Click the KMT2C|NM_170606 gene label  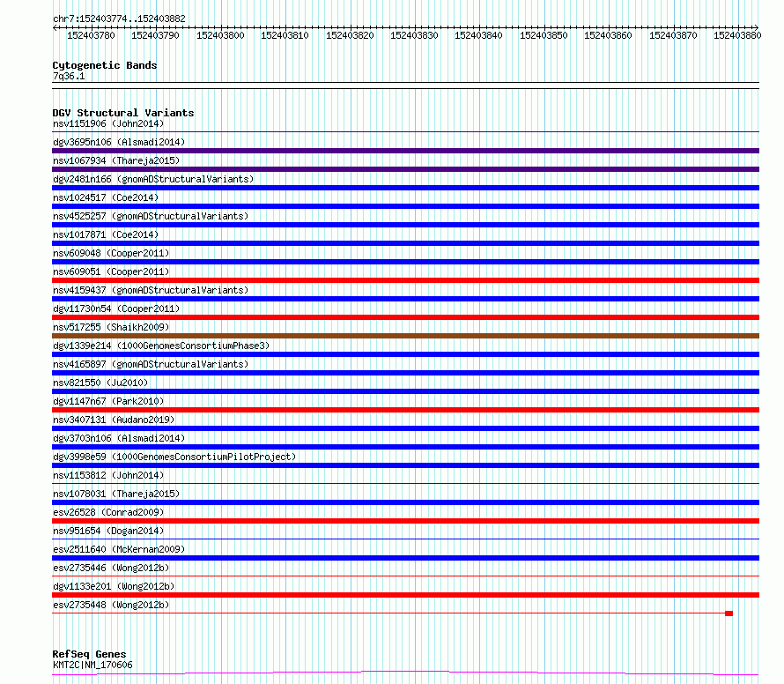93,665
